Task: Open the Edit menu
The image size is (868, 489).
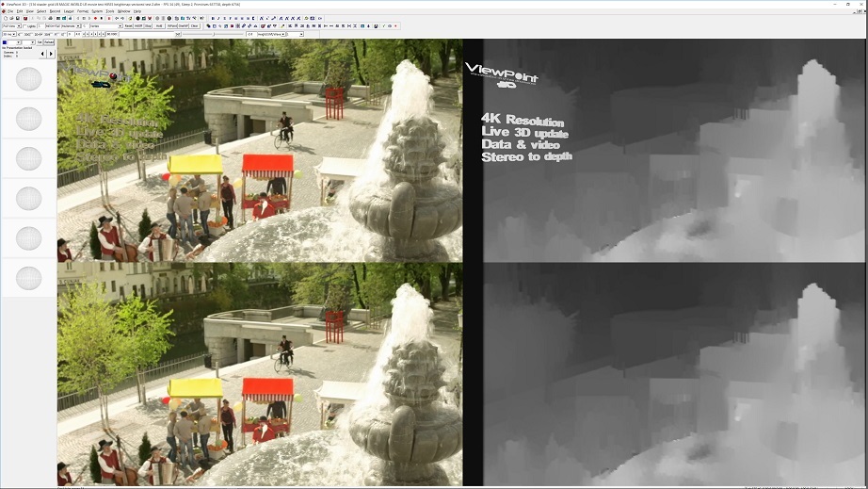Action: (20, 11)
